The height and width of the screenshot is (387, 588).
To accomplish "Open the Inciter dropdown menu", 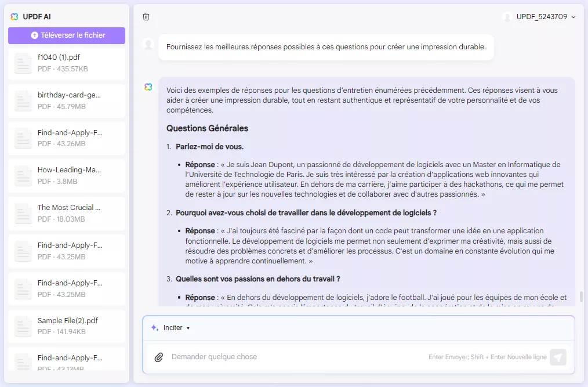I will pyautogui.click(x=172, y=327).
